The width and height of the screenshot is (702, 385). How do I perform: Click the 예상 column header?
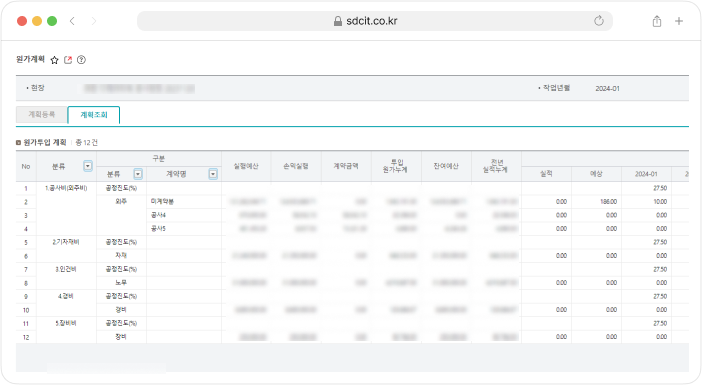click(x=596, y=174)
